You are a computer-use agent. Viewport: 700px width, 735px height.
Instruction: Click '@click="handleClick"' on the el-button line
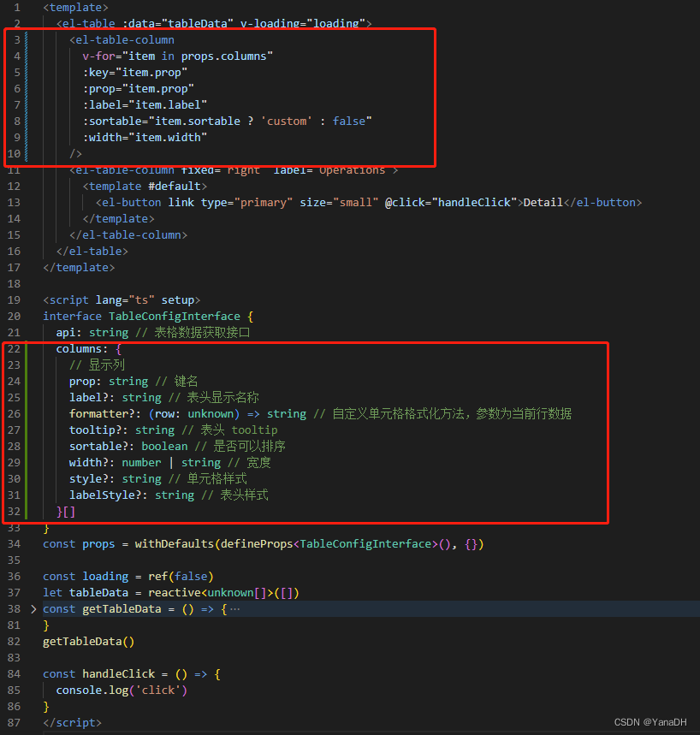pos(451,203)
